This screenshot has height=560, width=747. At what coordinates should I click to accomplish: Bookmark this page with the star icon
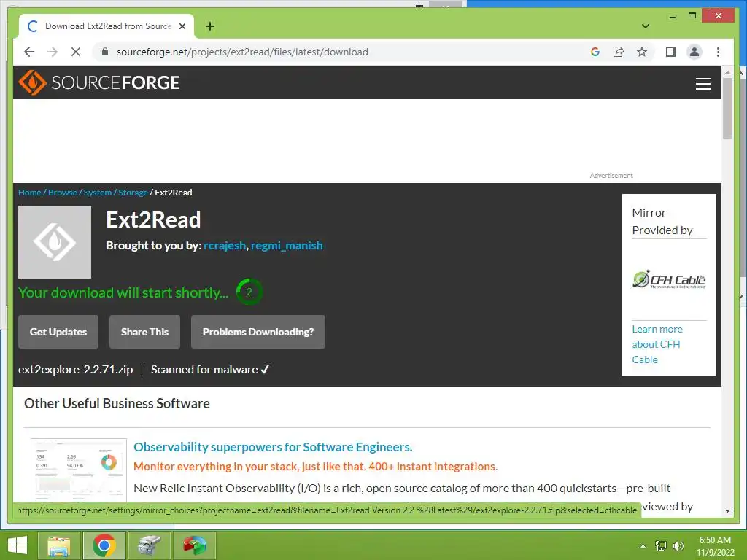[642, 52]
